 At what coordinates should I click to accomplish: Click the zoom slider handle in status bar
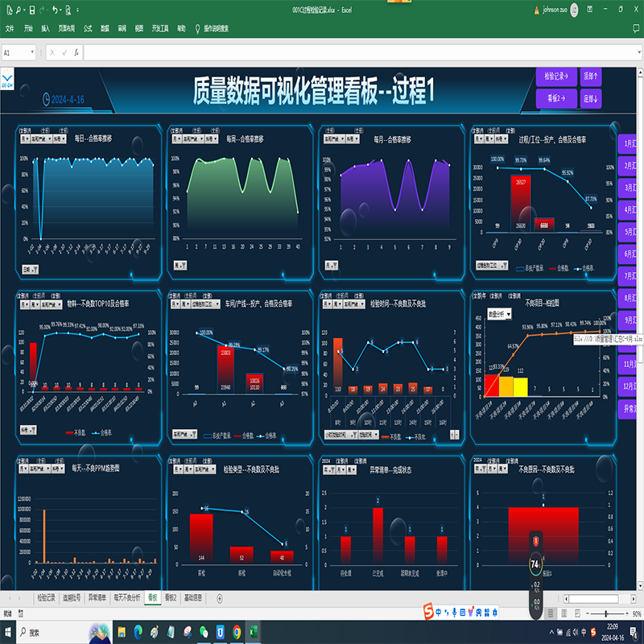(x=606, y=613)
